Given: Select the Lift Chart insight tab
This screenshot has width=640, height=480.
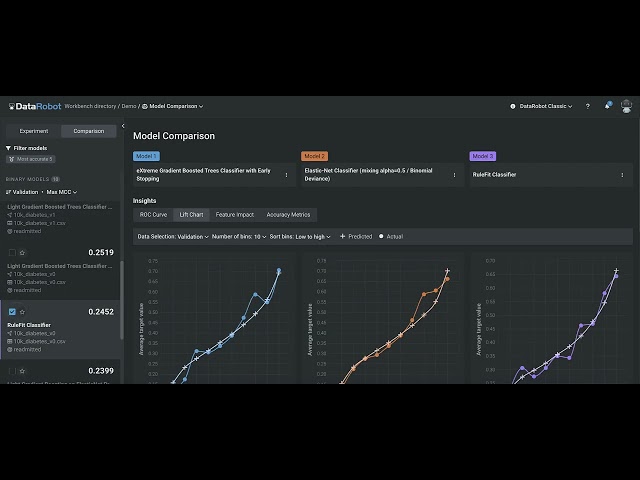Looking at the screenshot, I should click(x=191, y=215).
